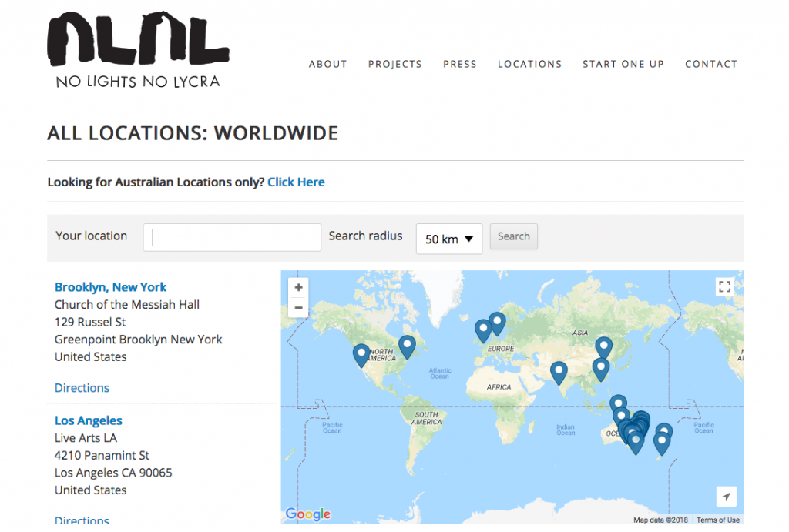
Task: Center map on my current location
Action: 726,497
